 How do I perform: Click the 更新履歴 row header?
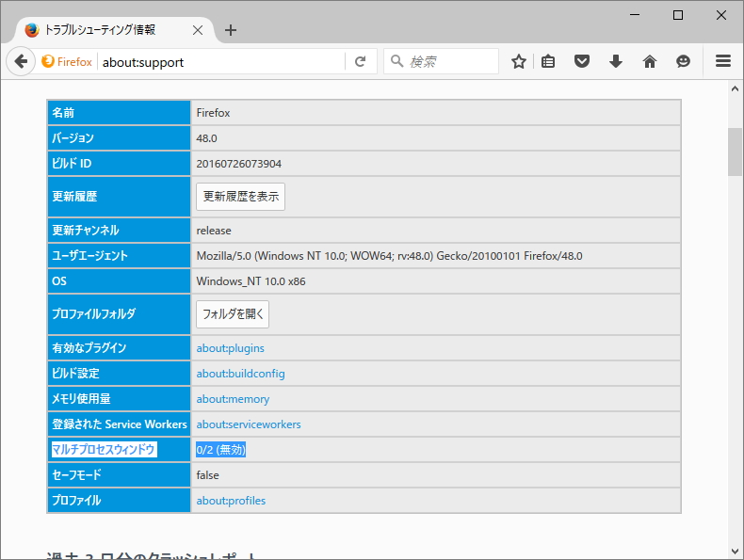119,197
